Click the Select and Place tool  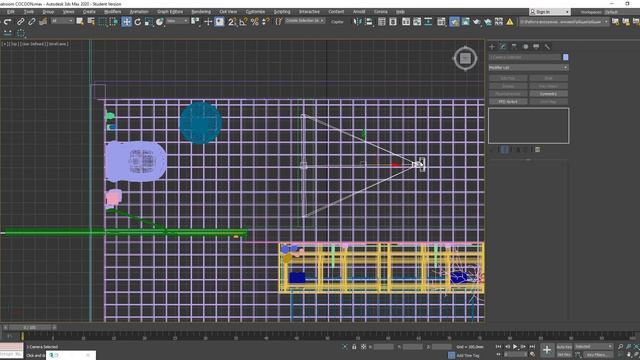(x=160, y=22)
